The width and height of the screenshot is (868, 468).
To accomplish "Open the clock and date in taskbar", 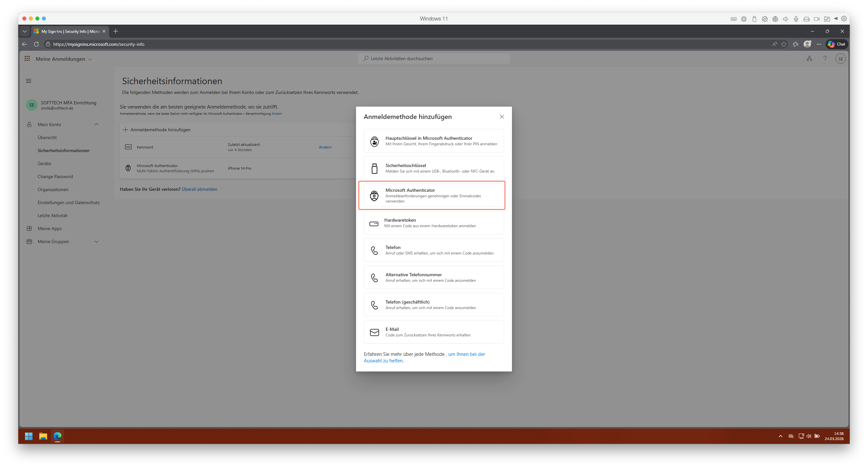I will (834, 436).
